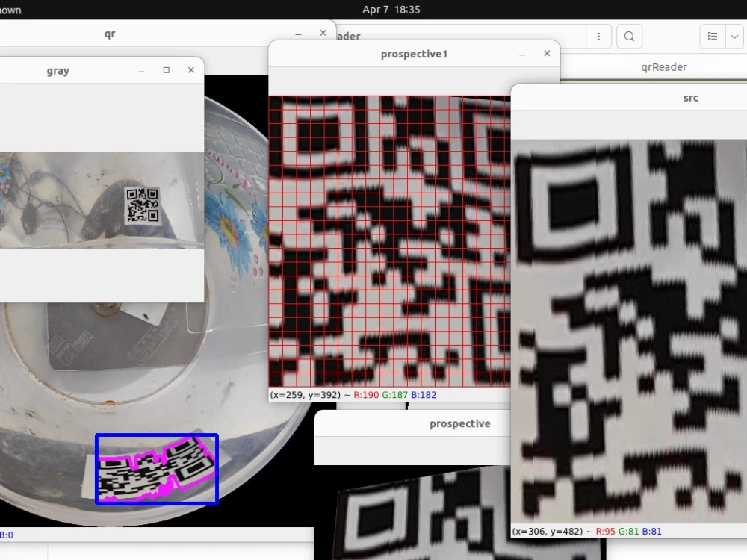Focus the prospective window title bar
Image resolution: width=747 pixels, height=560 pixels.
pyautogui.click(x=412, y=424)
